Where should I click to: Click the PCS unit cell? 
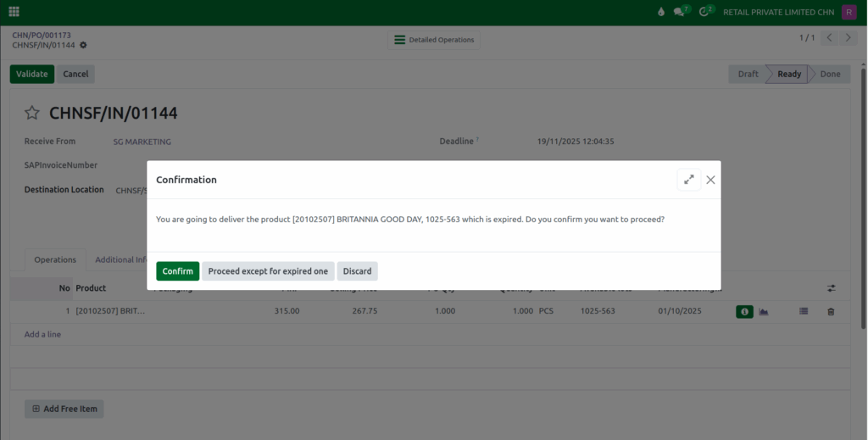[x=546, y=311]
